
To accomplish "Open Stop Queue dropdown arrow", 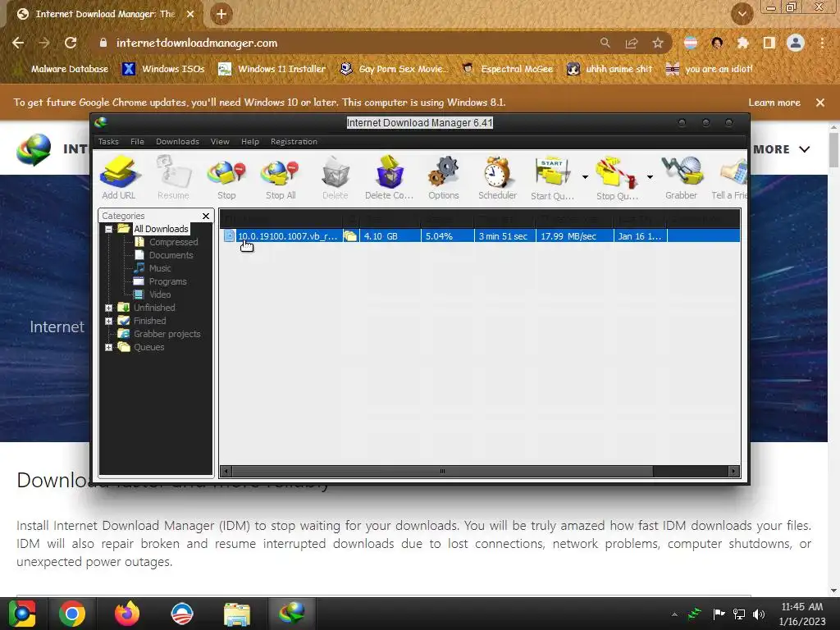I will pyautogui.click(x=650, y=177).
